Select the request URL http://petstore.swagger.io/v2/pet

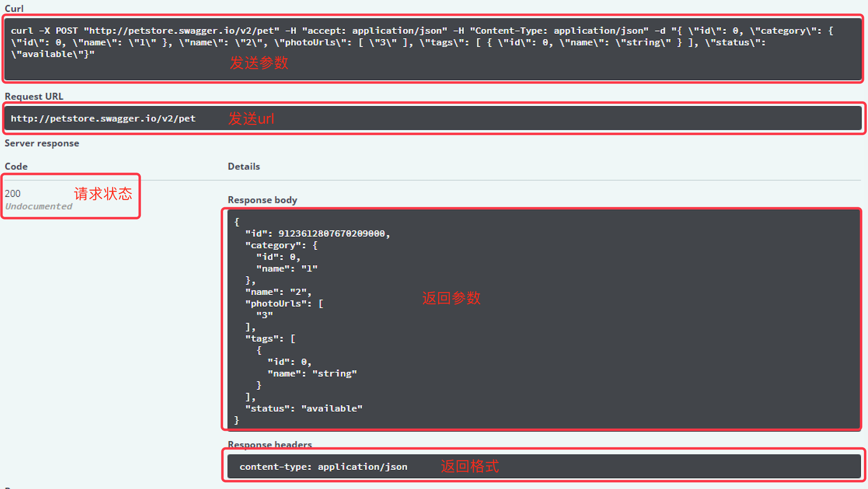tap(103, 118)
